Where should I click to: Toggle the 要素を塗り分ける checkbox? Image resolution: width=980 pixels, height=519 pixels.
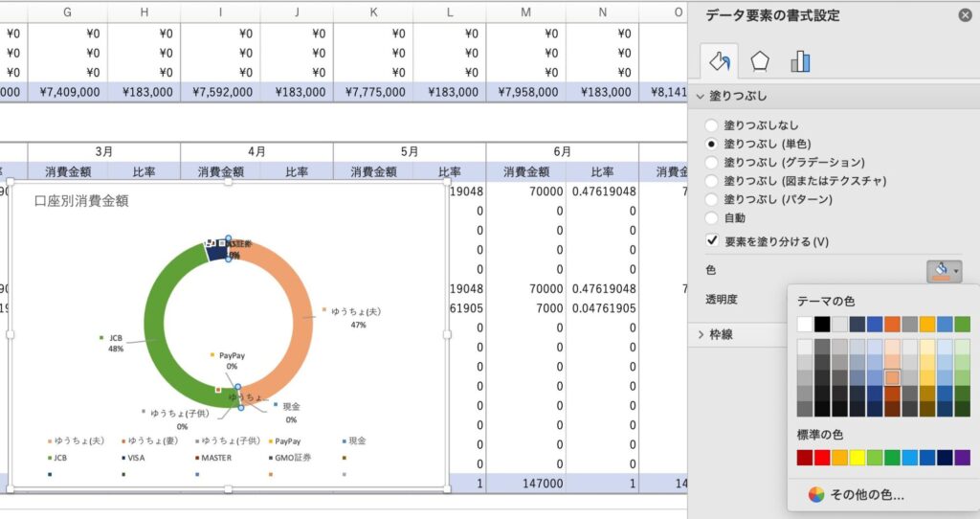tap(711, 241)
